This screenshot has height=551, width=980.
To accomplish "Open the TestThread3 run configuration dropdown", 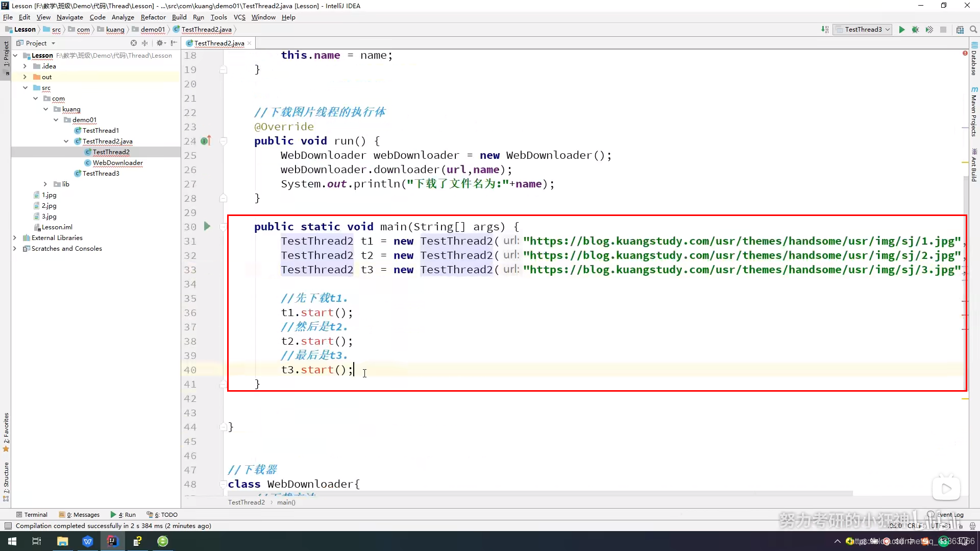I will click(887, 29).
